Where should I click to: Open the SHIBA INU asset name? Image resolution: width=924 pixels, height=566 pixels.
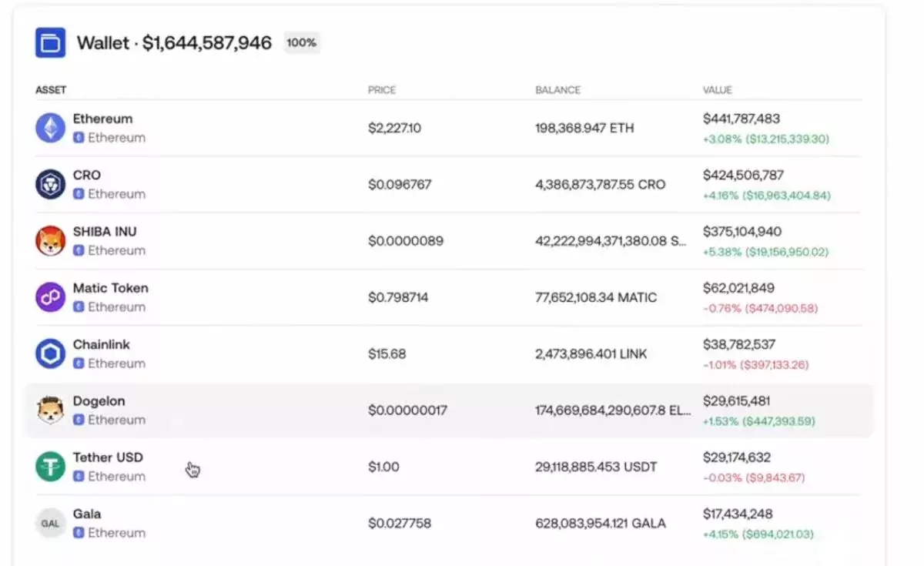(x=105, y=231)
